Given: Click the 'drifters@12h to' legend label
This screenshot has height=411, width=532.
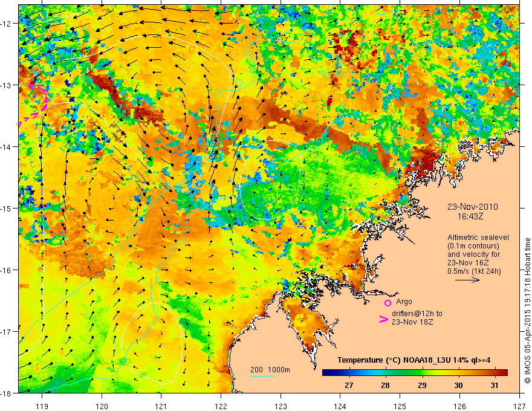Looking at the screenshot, I should click(x=417, y=314).
